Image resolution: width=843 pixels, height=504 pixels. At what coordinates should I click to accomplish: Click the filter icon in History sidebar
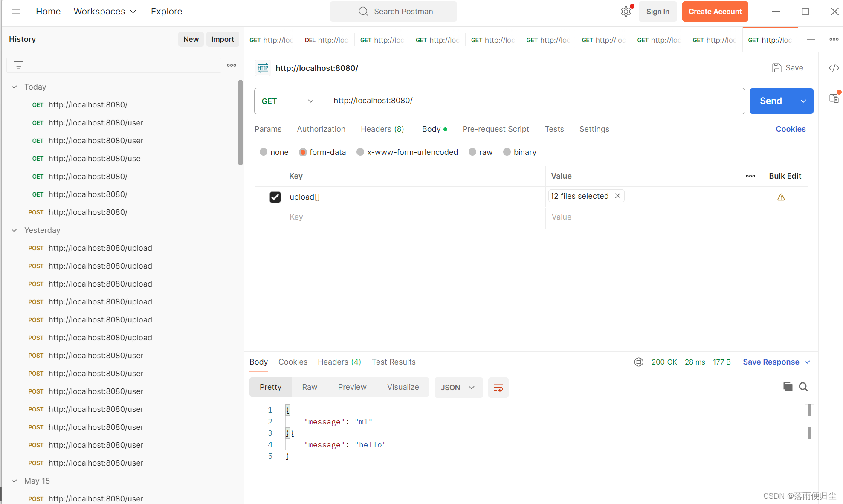[18, 65]
